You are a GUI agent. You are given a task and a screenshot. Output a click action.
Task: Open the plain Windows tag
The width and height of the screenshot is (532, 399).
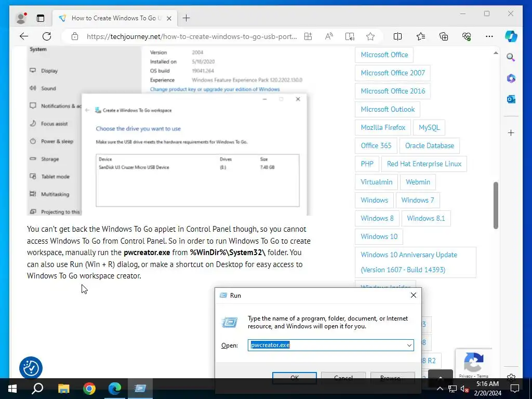pyautogui.click(x=374, y=200)
